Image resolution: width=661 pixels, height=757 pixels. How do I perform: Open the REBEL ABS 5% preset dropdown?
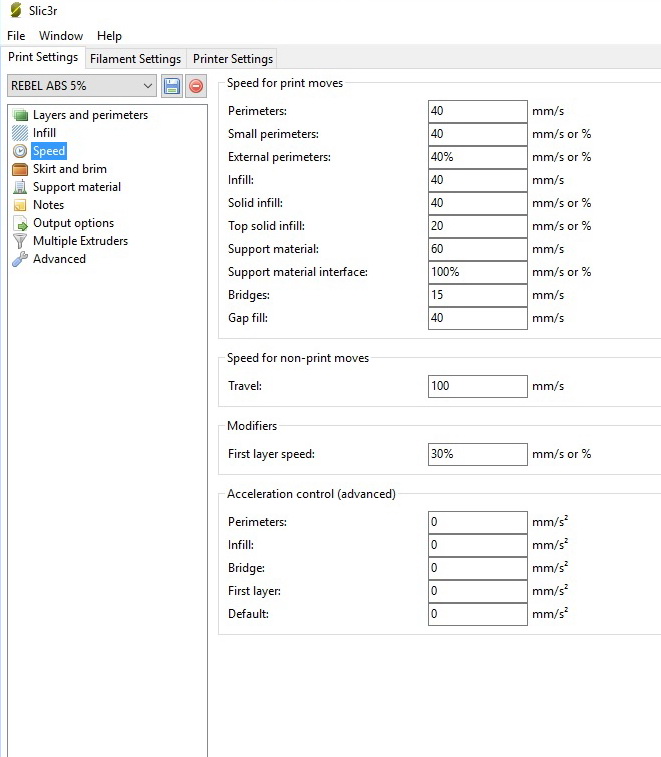82,86
